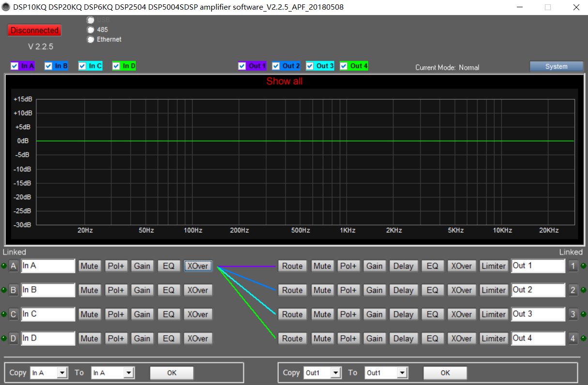Click the Current Mode: Normal text

coord(447,68)
